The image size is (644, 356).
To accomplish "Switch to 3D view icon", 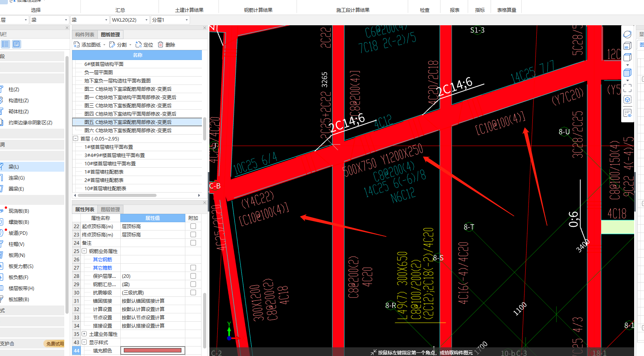I will [627, 46].
